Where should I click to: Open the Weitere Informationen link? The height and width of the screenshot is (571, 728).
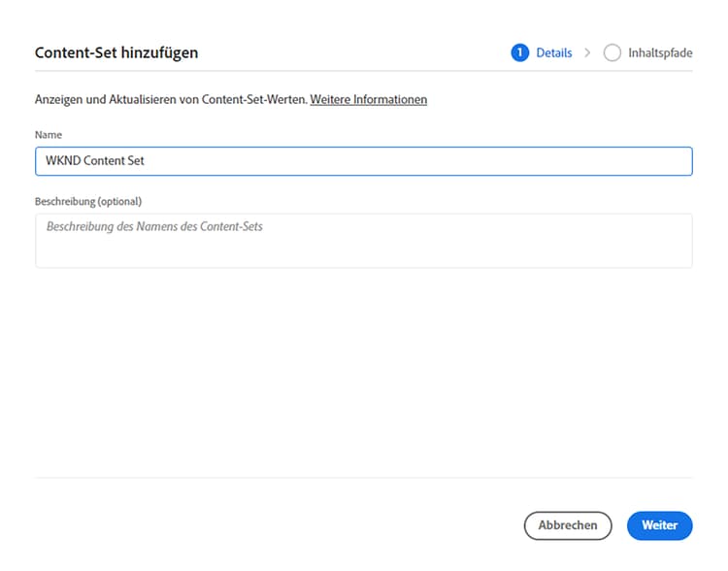pos(368,99)
